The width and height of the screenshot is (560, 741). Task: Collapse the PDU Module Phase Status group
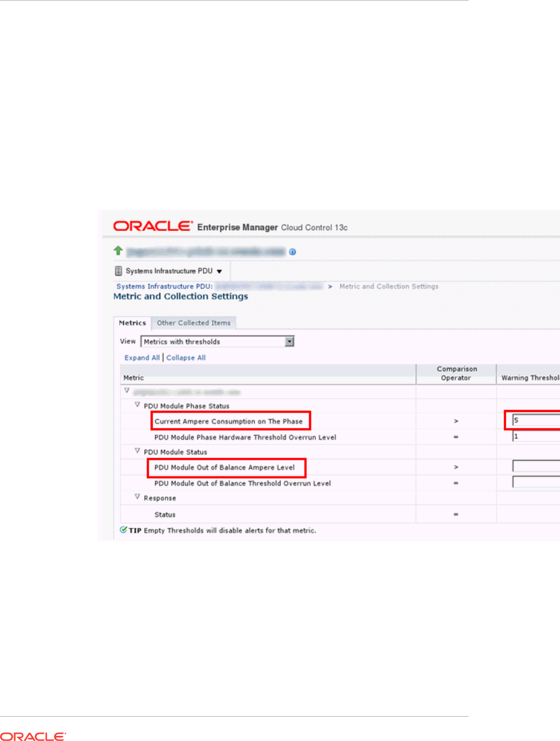click(137, 405)
